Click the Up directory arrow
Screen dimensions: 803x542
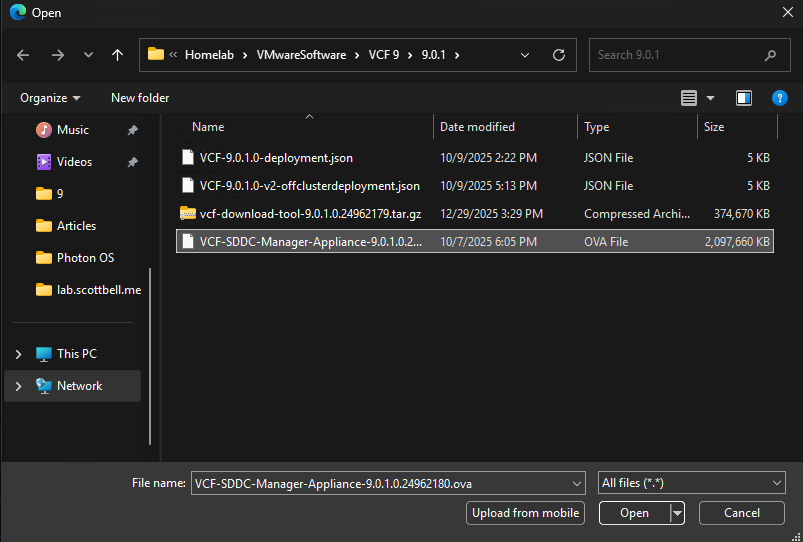(x=117, y=55)
